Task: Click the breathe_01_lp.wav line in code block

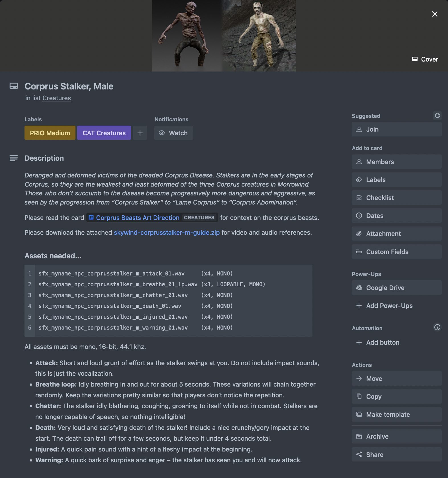Action: pos(152,284)
